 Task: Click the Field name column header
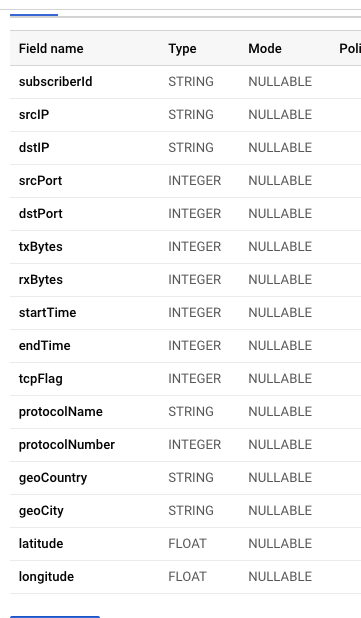[x=51, y=48]
